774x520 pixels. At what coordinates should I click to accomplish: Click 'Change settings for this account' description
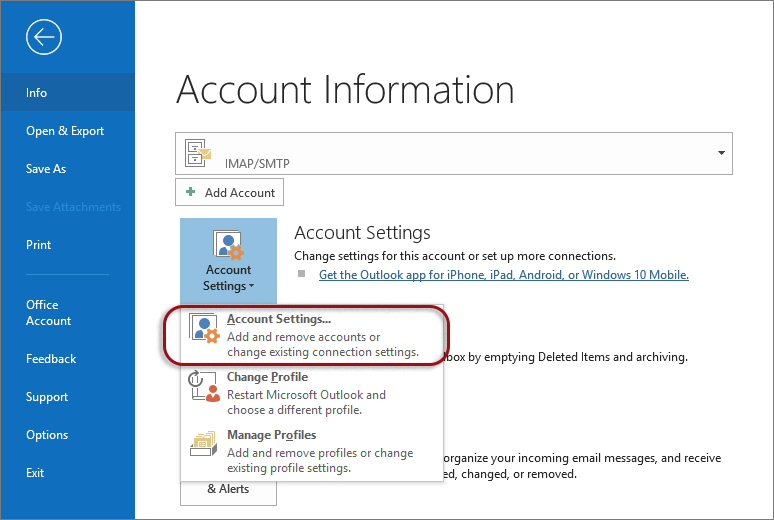(x=455, y=256)
